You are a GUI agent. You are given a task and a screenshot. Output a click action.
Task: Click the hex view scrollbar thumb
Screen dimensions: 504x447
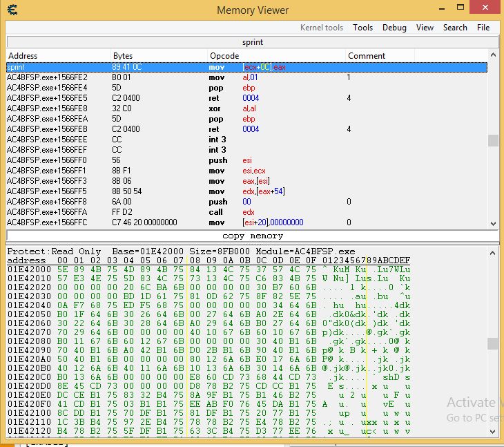pos(493,343)
